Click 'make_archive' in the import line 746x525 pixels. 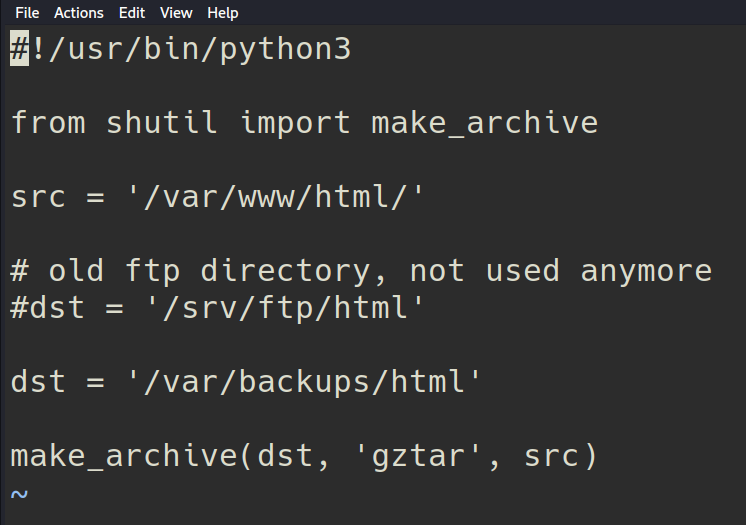click(x=484, y=123)
